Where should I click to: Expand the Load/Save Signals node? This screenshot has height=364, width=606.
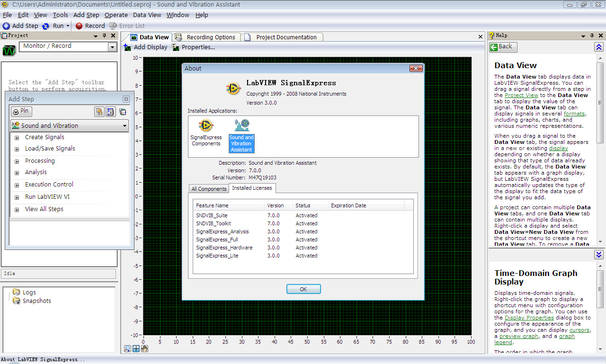(x=17, y=149)
